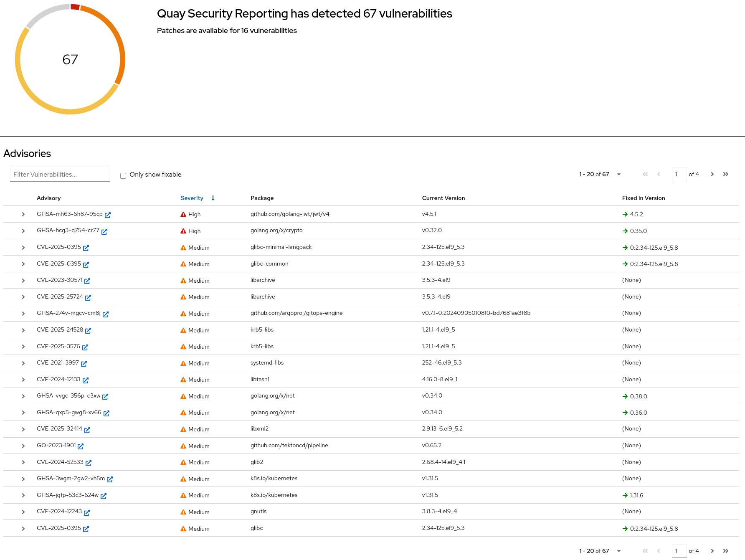
Task: Expand the GHSA-hcg3-q754-cr77 advisory row
Action: pyautogui.click(x=23, y=231)
